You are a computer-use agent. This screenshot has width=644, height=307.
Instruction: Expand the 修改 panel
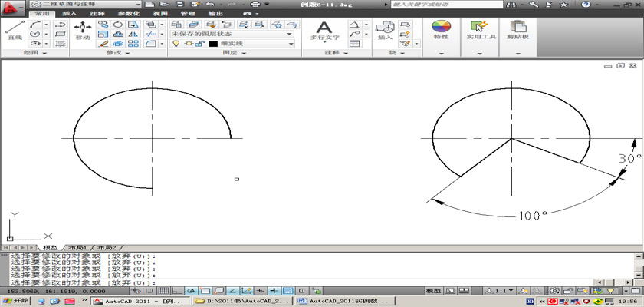119,53
